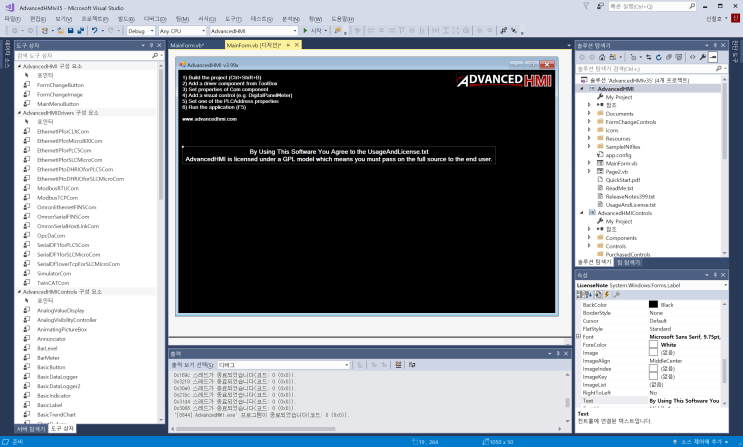Collapse the AdvancedHMIDrivers toolbox group

pos(19,113)
